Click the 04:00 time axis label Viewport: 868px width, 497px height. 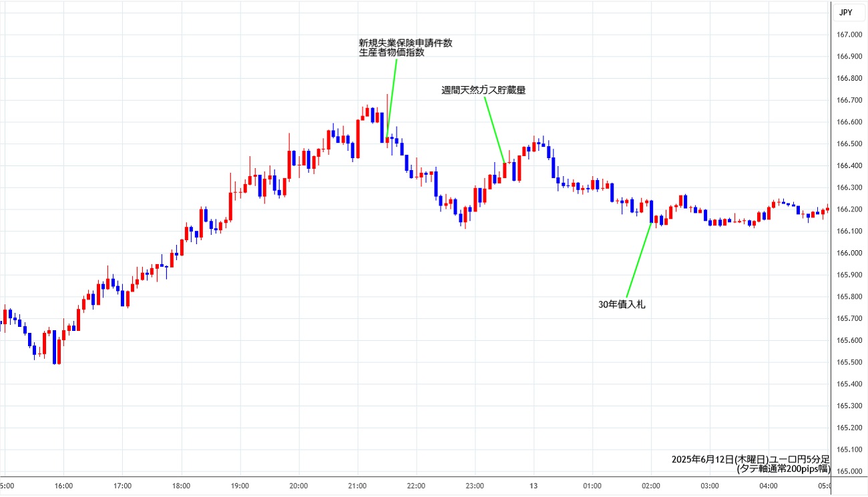tap(769, 486)
